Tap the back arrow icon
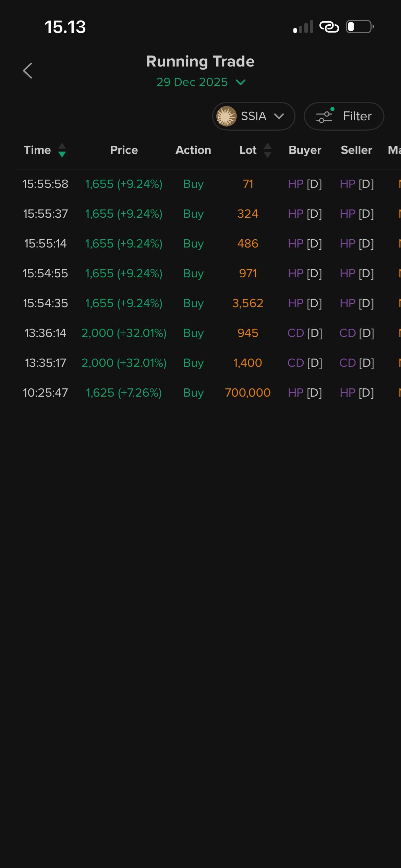This screenshot has height=868, width=401. click(x=27, y=71)
